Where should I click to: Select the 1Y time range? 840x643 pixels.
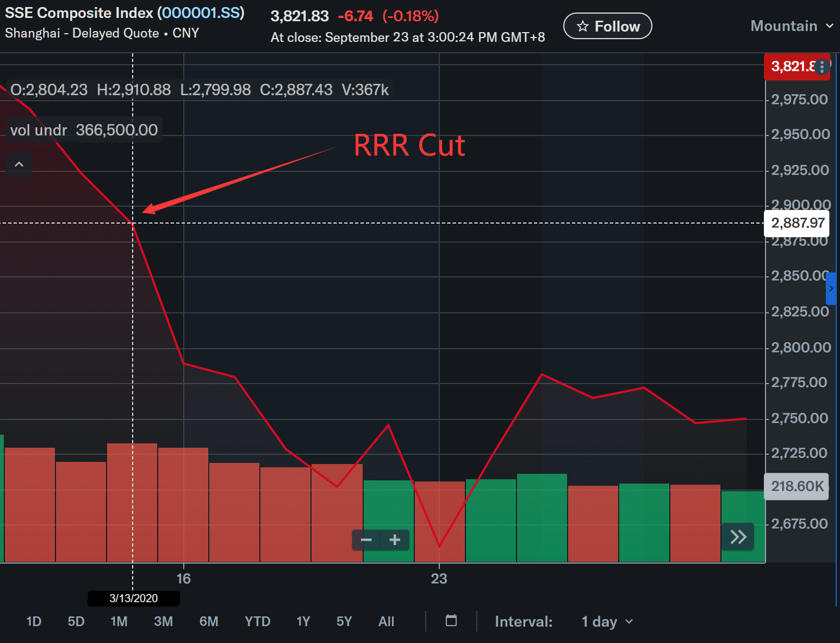click(x=303, y=621)
